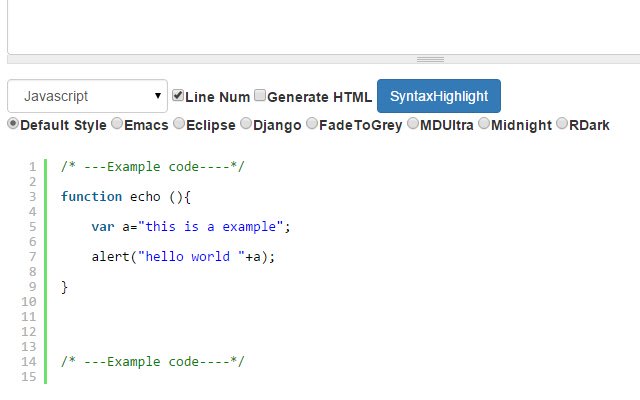Screen dimensions: 640x400
Task: Click the Example code comment on line 14
Action: 152,362
